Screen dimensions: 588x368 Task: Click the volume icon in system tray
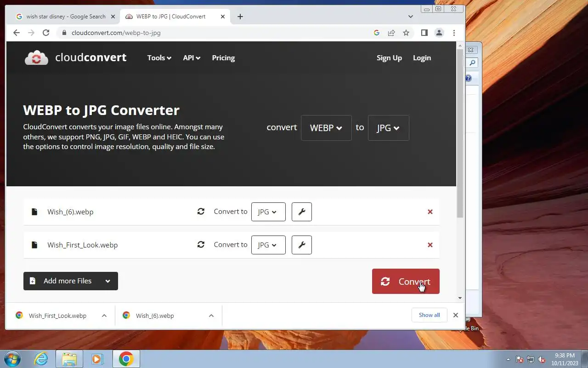point(542,359)
